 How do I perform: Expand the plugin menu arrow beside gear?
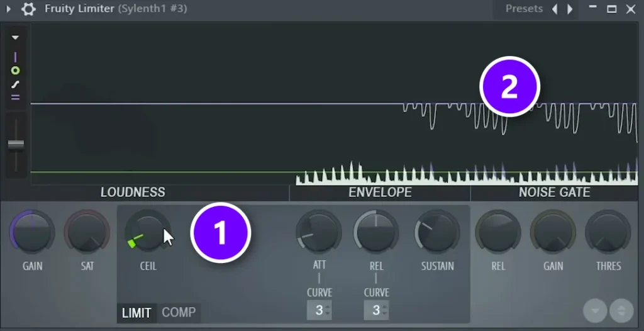(x=8, y=9)
